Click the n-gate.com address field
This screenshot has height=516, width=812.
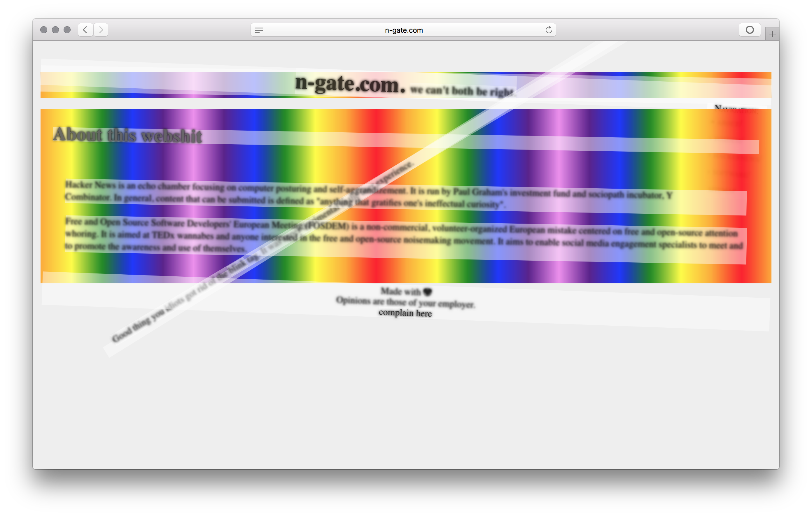point(403,30)
